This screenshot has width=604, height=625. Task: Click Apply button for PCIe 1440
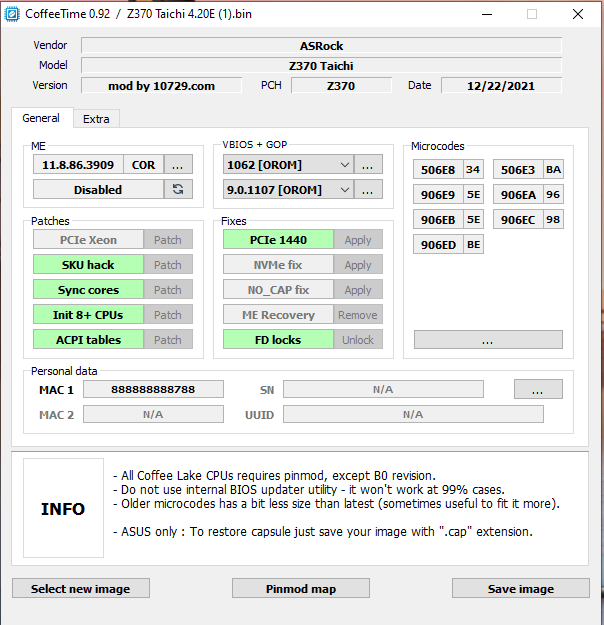[x=358, y=240]
